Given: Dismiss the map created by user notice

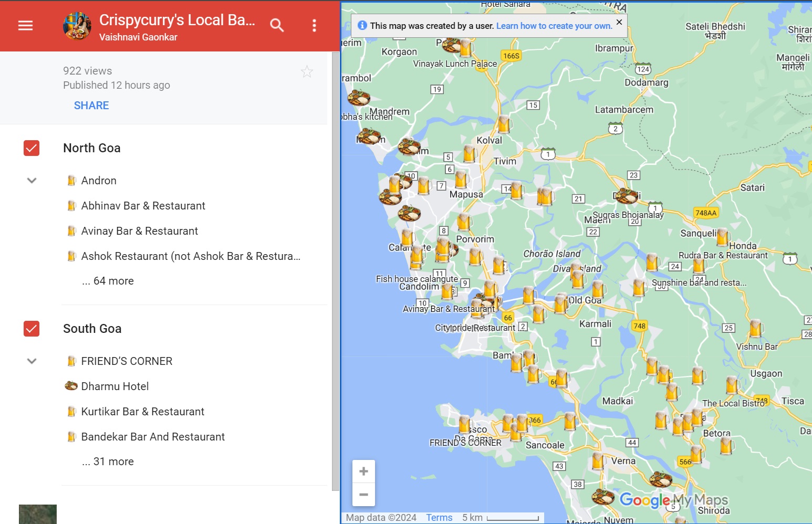Looking at the screenshot, I should (619, 22).
